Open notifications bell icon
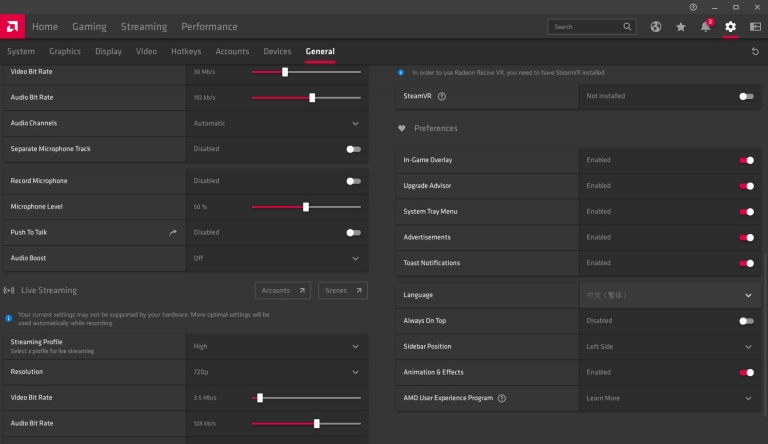This screenshot has height=444, width=768. tap(705, 26)
